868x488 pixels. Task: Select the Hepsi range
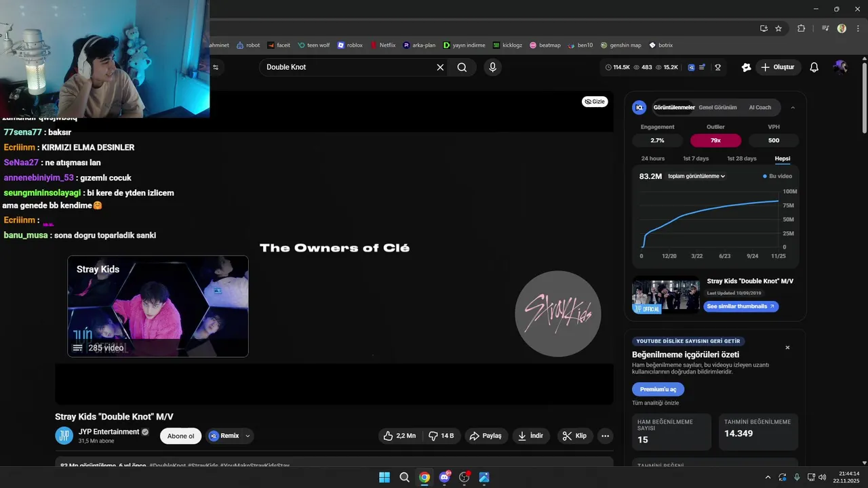tap(783, 159)
